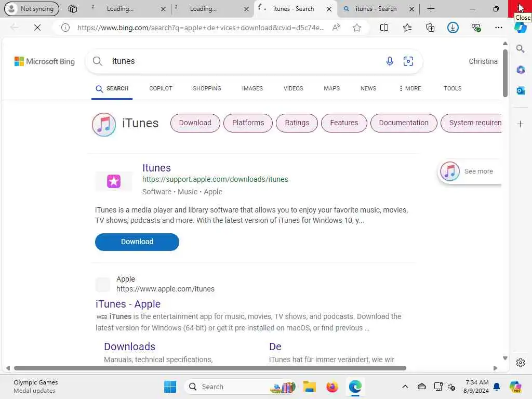The height and width of the screenshot is (399, 532).
Task: Open the See more iTunes card
Action: point(470,171)
